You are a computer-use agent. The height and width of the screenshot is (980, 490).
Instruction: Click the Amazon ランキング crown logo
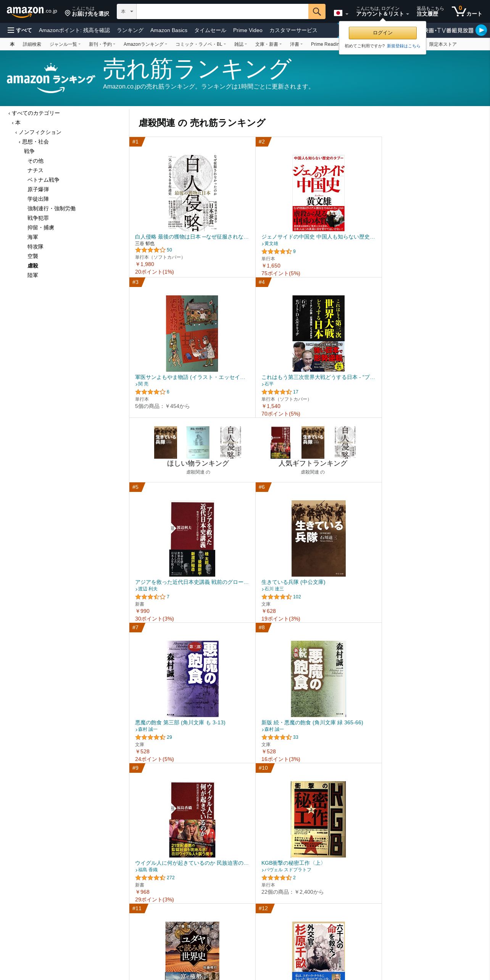click(51, 79)
